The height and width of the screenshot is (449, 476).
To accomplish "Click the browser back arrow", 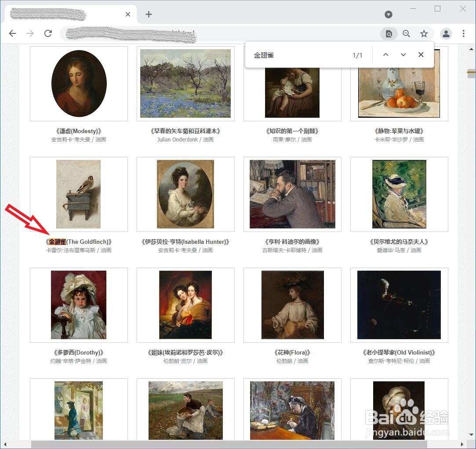I will tap(12, 33).
